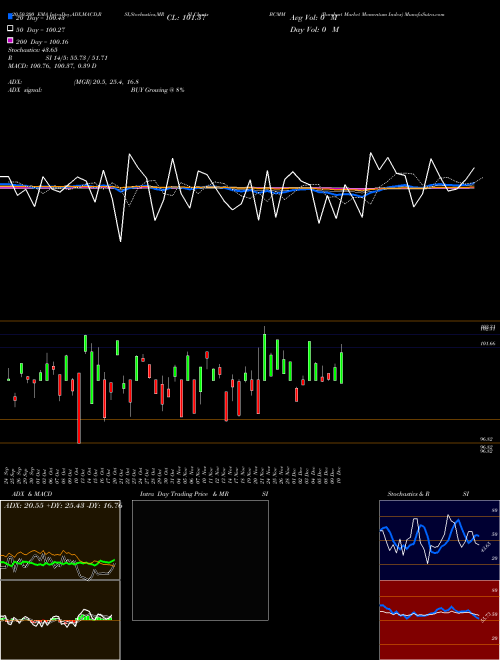Click the '96.32' price axis label beside the lower orange line
Viewport: 500px width, 660px height.
tap(487, 439)
